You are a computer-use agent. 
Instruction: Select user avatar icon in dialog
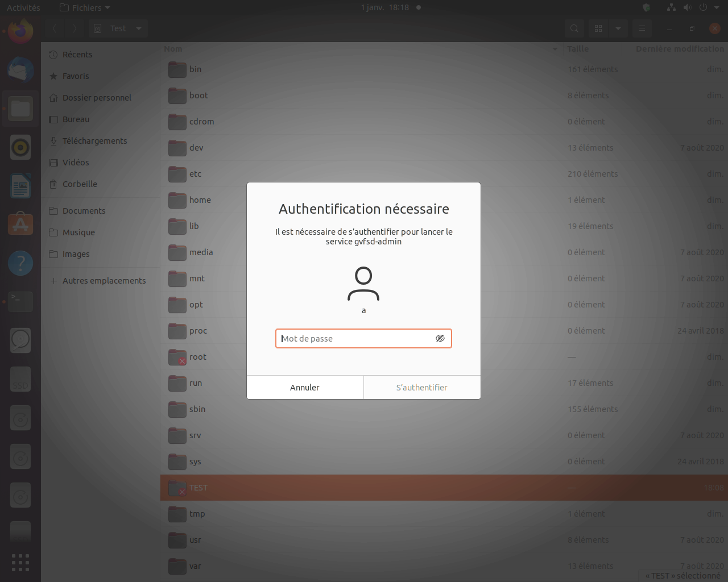coord(363,284)
